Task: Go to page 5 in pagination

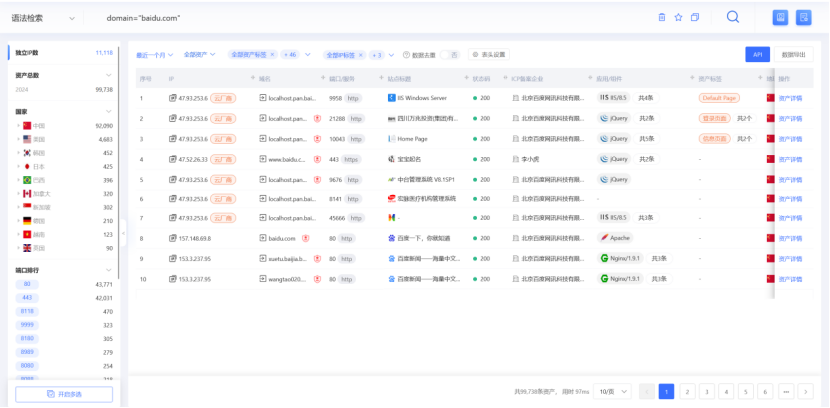Action: [745, 392]
